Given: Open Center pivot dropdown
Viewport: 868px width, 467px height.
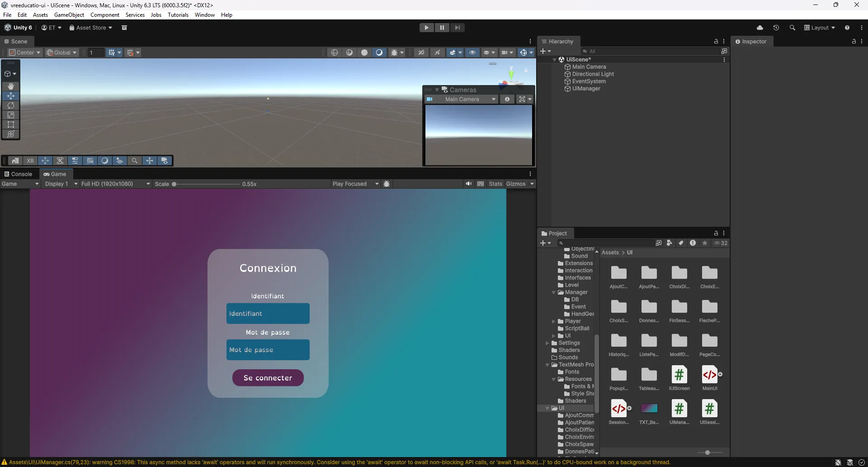Looking at the screenshot, I should tap(25, 52).
